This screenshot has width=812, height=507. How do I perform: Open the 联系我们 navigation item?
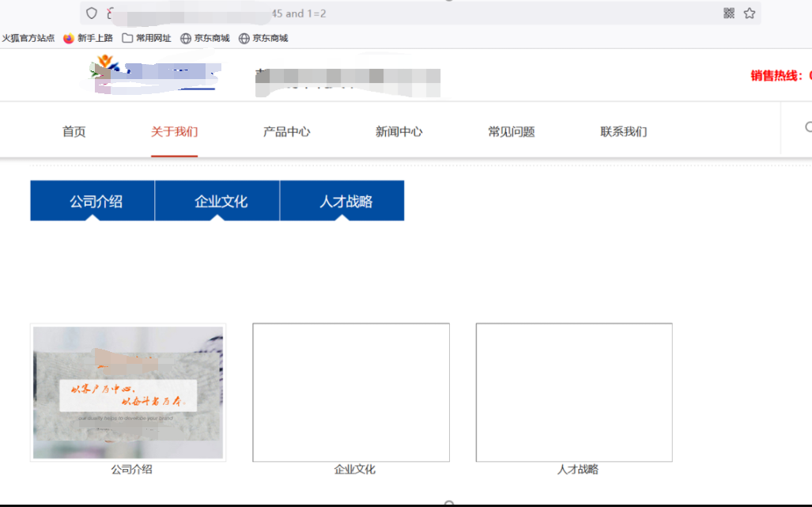pyautogui.click(x=624, y=131)
